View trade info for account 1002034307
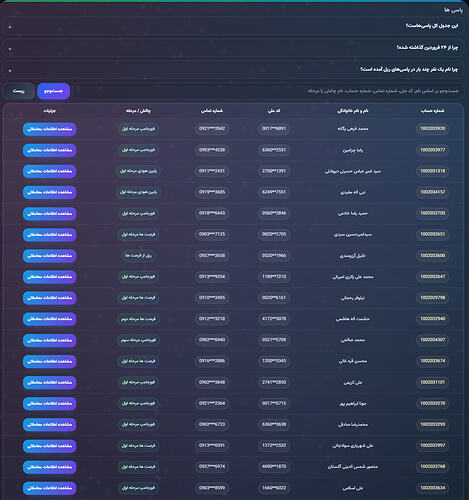 coord(50,340)
